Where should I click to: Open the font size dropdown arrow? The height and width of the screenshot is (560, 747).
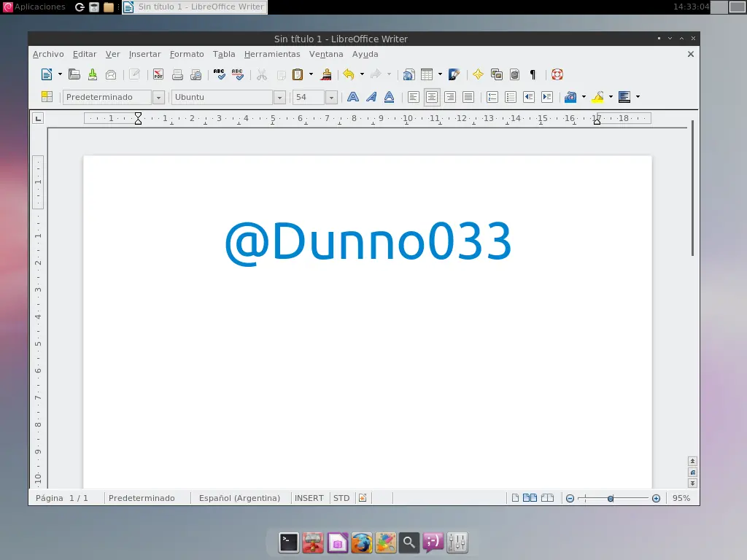(x=332, y=97)
